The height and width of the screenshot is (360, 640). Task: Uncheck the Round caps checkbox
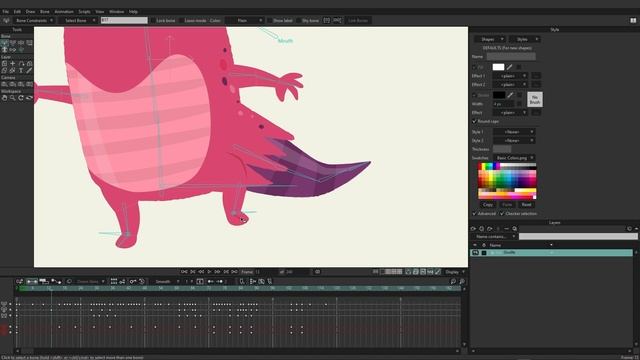[x=474, y=121]
